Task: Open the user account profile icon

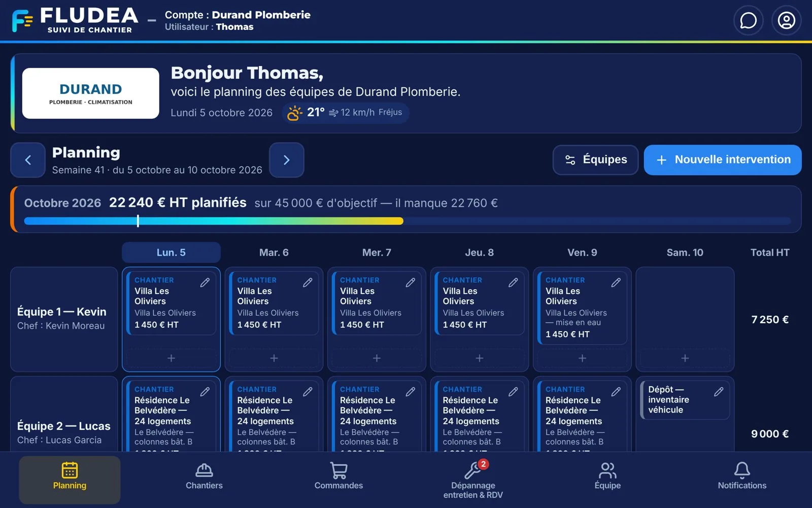Action: point(786,20)
